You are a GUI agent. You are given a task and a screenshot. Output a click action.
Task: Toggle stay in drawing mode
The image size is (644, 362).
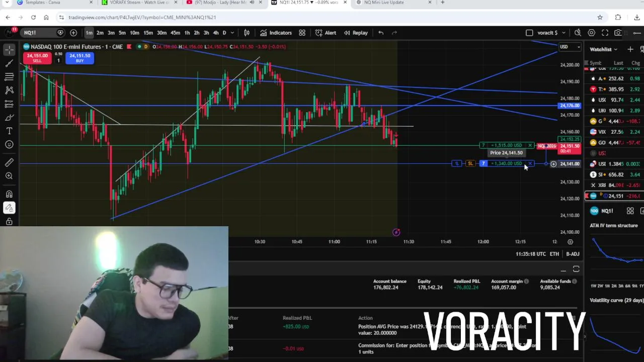coord(9,208)
